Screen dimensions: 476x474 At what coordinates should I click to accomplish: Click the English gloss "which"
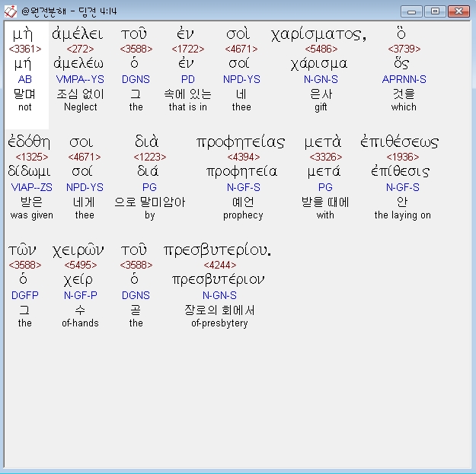(x=404, y=107)
